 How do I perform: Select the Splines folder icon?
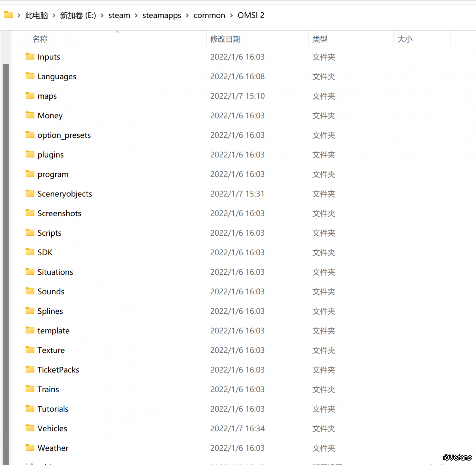[x=30, y=311]
